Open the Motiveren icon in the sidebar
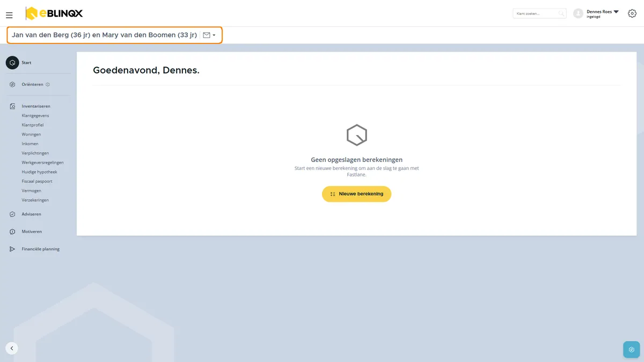Image resolution: width=644 pixels, height=362 pixels. (x=12, y=232)
